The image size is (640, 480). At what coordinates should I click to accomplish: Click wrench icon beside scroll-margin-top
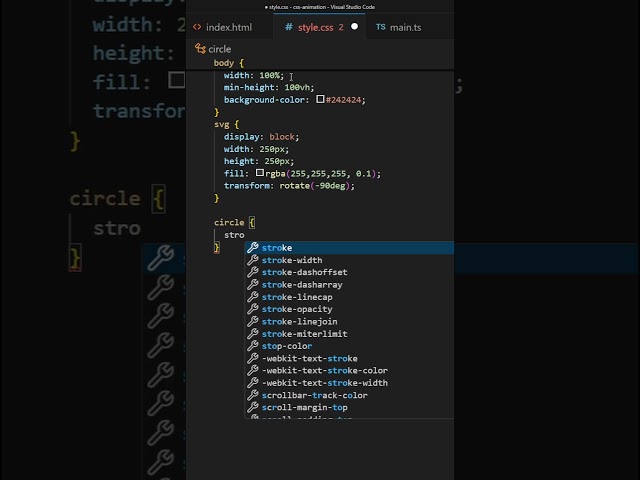pyautogui.click(x=253, y=407)
